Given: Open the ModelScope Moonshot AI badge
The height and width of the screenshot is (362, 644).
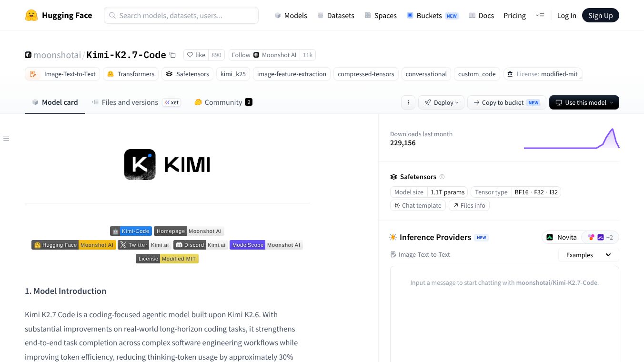Looking at the screenshot, I should coord(266,245).
